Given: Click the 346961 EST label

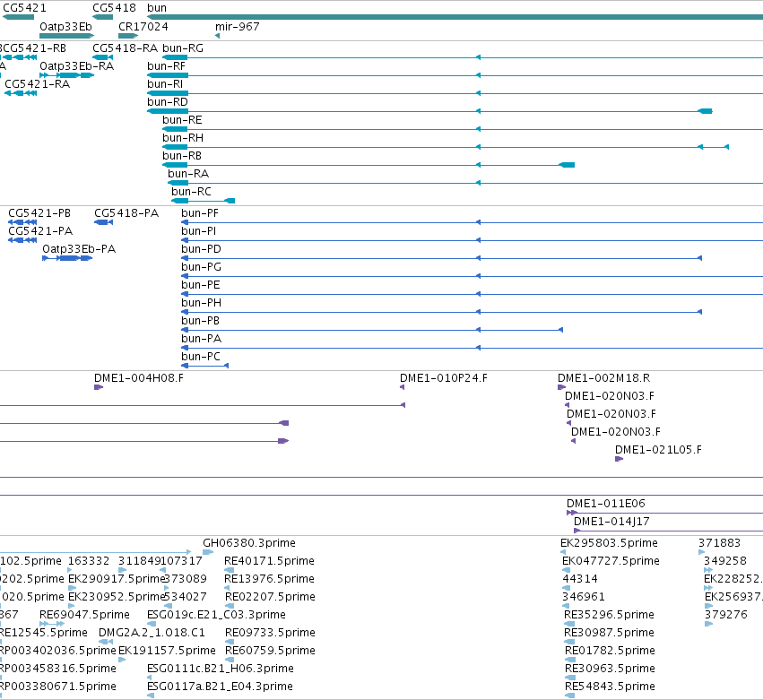Looking at the screenshot, I should click(583, 597).
